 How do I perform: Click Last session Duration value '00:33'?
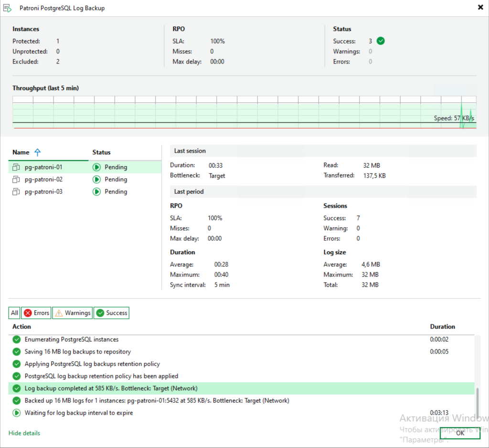tap(215, 166)
